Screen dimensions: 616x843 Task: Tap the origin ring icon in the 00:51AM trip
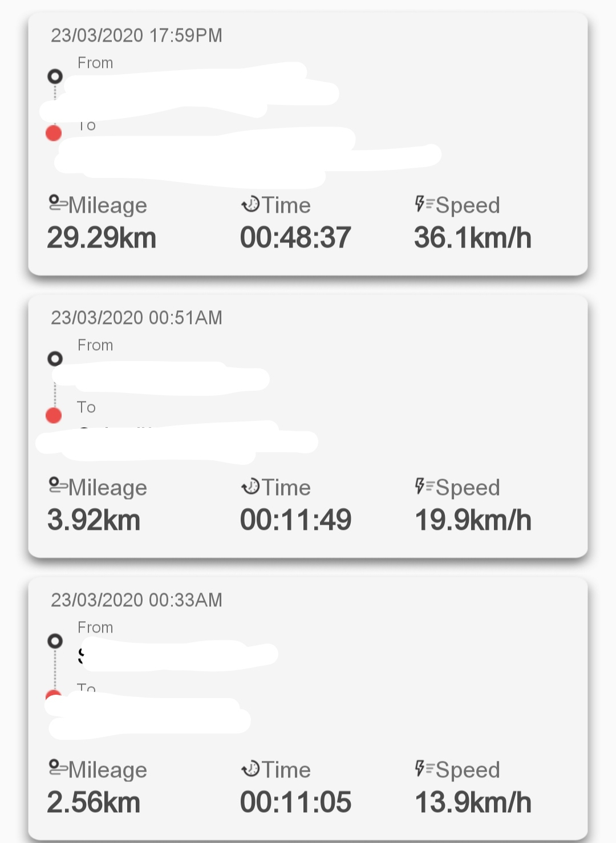[55, 358]
